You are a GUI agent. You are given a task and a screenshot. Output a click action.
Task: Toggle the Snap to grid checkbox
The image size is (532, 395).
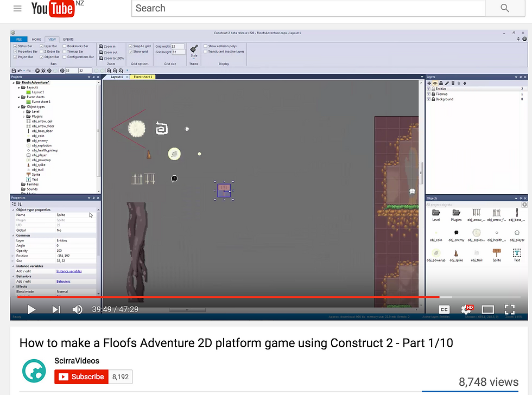(131, 46)
